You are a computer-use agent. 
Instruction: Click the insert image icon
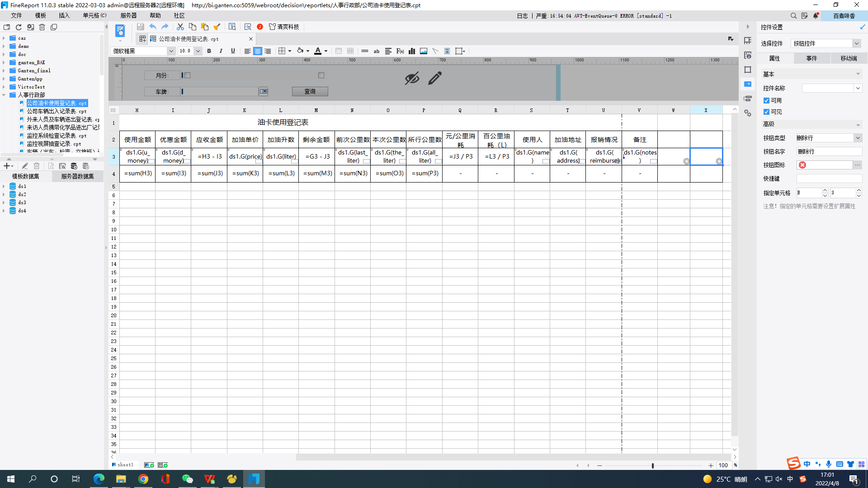click(x=424, y=51)
